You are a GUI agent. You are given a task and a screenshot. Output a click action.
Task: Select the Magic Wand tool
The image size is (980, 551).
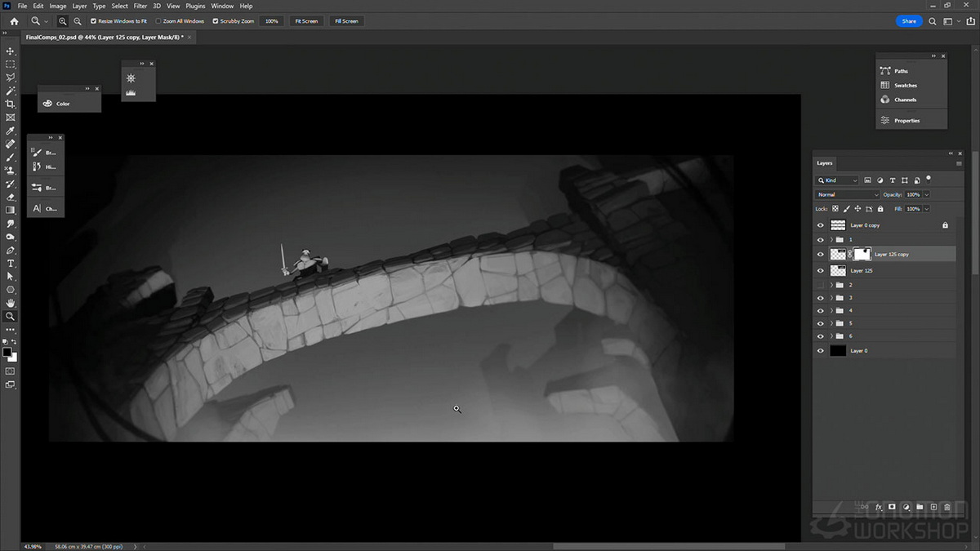point(11,91)
